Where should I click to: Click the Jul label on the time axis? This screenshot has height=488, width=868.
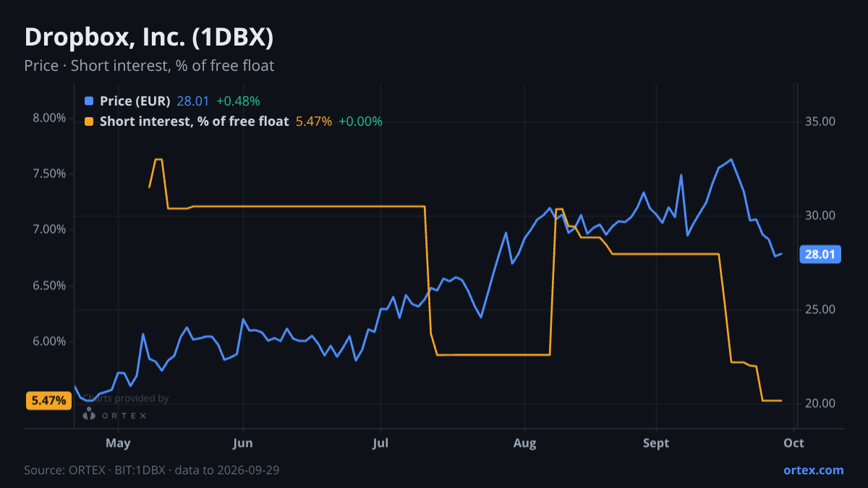(380, 443)
